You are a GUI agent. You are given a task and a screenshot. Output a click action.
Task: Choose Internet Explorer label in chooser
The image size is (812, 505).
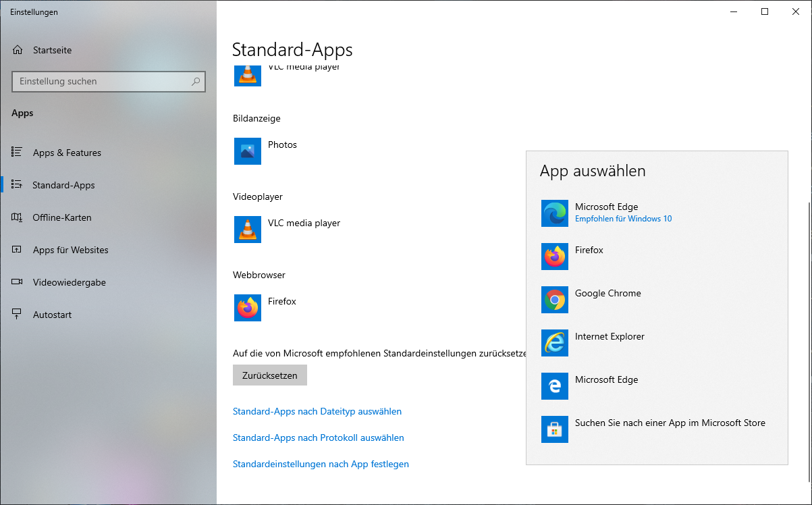(x=610, y=336)
